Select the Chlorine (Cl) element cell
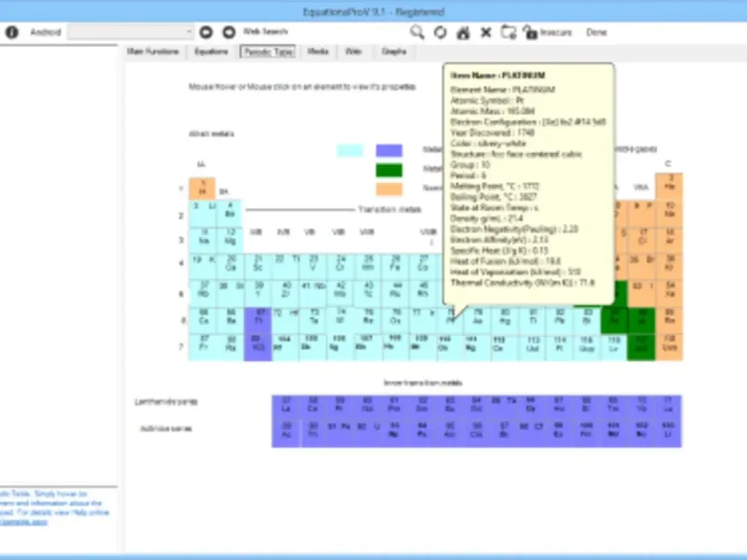The image size is (747, 560). pyautogui.click(x=642, y=240)
